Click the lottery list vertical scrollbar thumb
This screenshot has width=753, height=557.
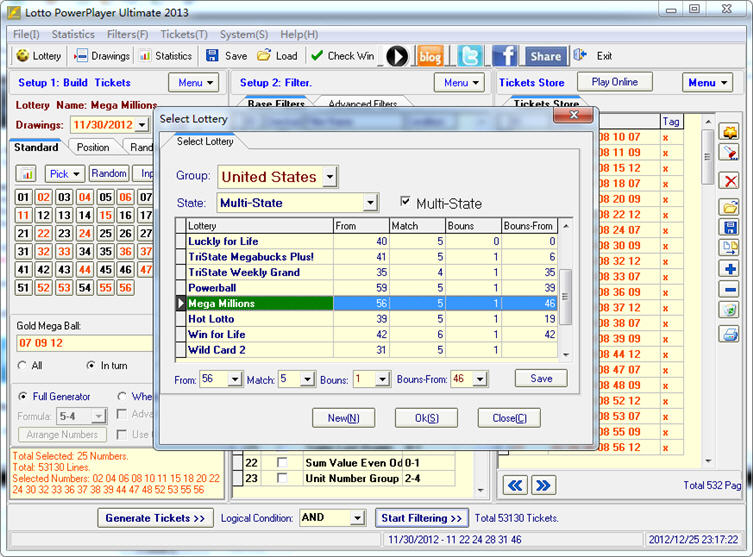565,297
